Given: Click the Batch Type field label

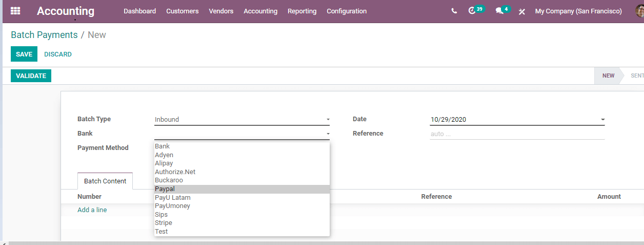Looking at the screenshot, I should pyautogui.click(x=94, y=119).
